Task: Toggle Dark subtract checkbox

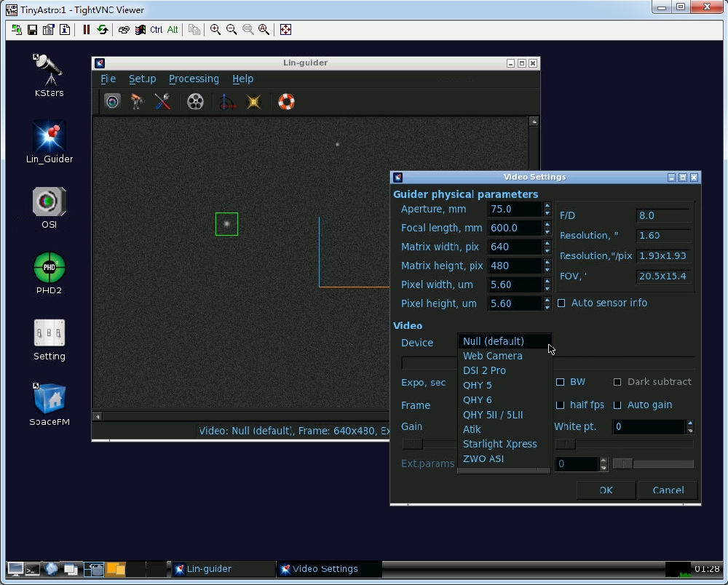Action: point(617,382)
